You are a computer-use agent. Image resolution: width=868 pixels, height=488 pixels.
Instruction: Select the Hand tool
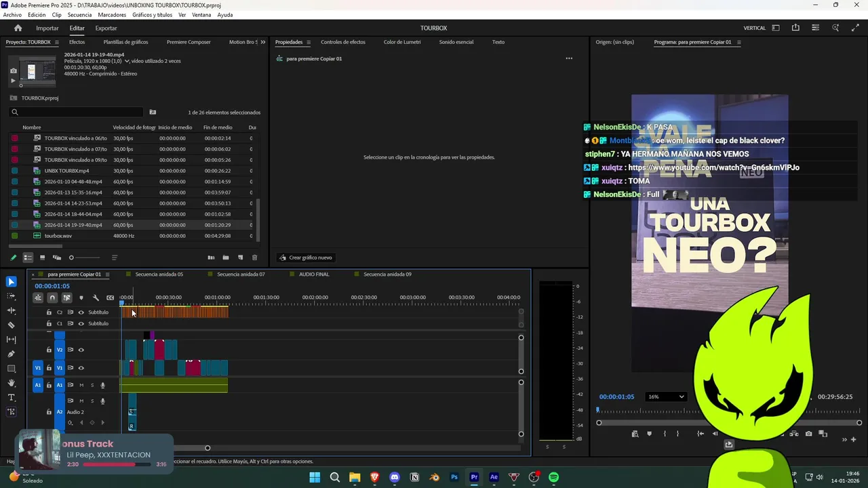12,383
